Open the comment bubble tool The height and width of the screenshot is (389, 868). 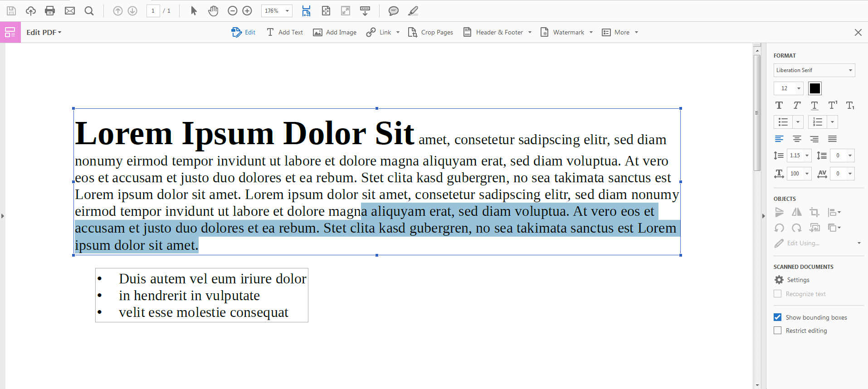pyautogui.click(x=394, y=11)
